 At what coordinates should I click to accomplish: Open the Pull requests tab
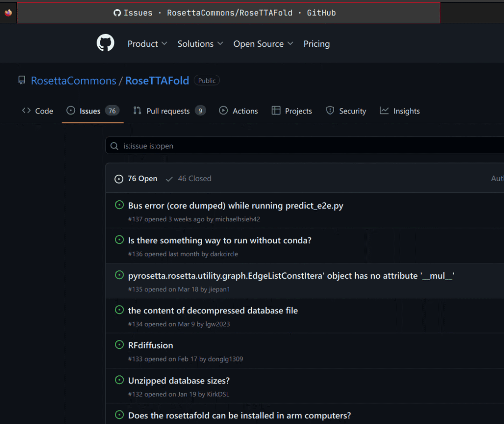pos(169,111)
